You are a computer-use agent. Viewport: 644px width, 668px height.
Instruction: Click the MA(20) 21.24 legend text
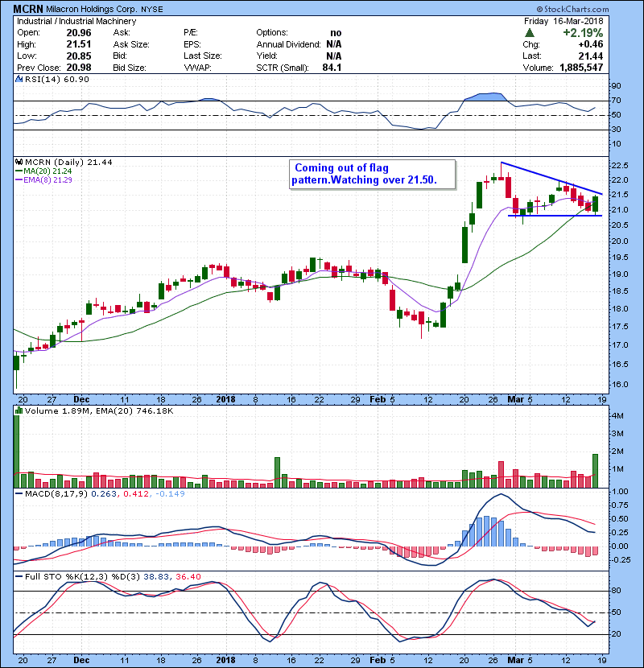tap(47, 171)
